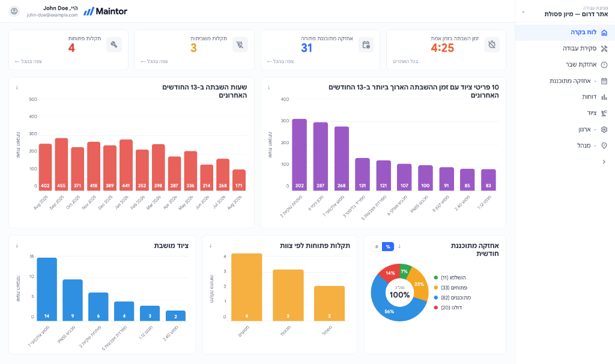Switch donut chart to # count mode
615x364 pixels.
pyautogui.click(x=377, y=247)
